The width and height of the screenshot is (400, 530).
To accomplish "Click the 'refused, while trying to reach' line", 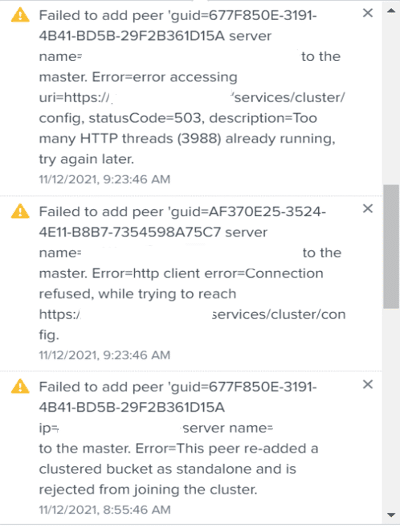I will [x=137, y=294].
